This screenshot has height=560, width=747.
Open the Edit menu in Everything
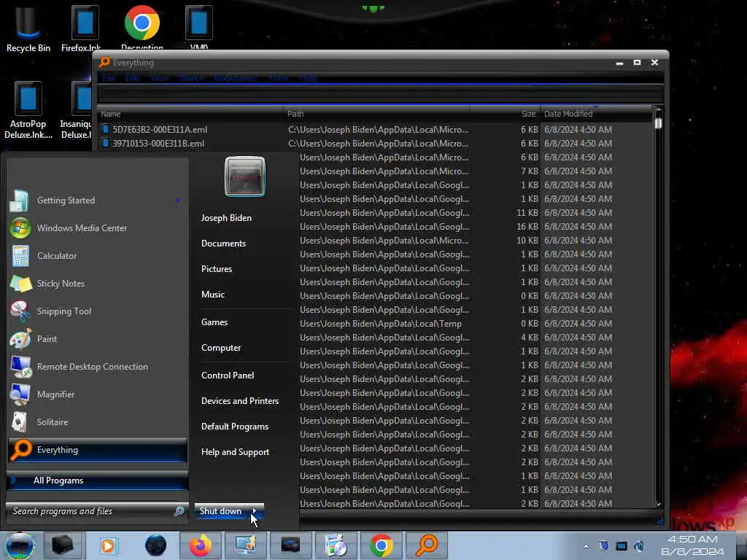tap(133, 78)
